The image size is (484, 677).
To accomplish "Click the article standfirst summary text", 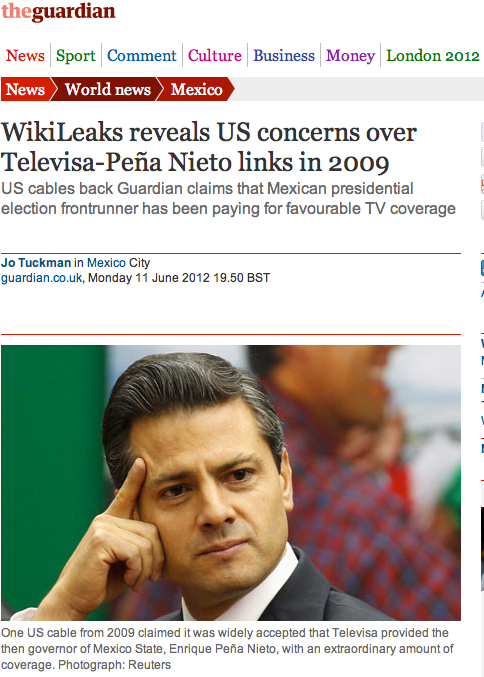I will (228, 199).
